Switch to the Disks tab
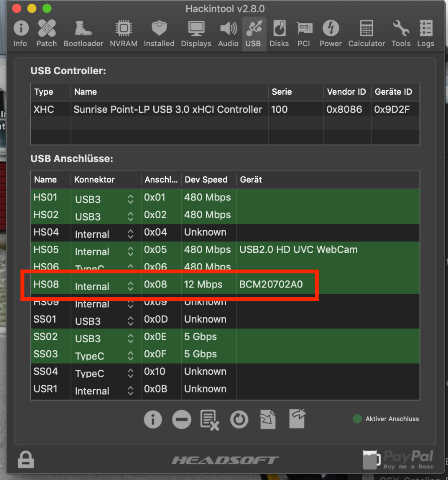The width and height of the screenshot is (448, 480). coord(279,34)
